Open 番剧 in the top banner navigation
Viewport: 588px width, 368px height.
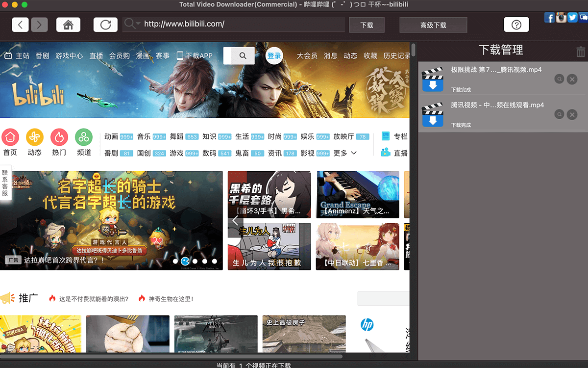point(43,55)
